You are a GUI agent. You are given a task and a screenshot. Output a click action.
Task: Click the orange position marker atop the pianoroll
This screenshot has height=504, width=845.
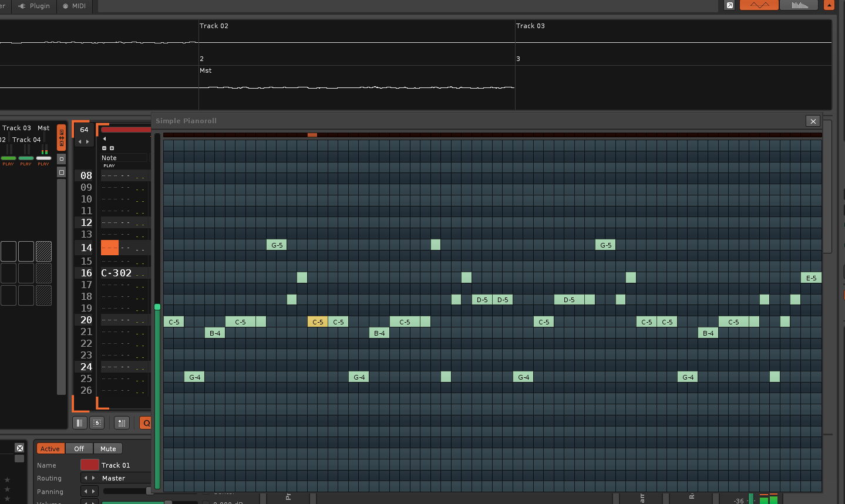(312, 135)
